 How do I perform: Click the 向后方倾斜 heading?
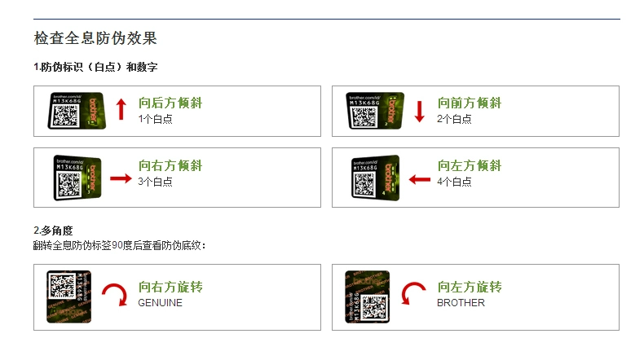click(x=170, y=103)
